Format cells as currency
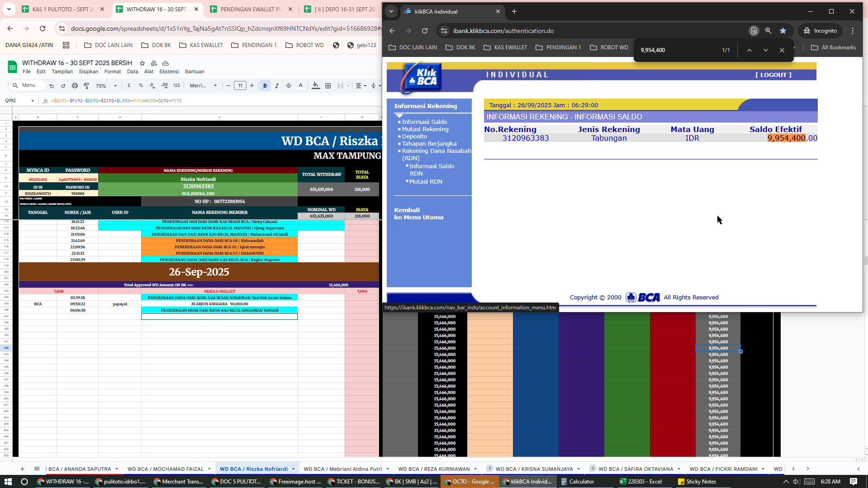Screen dimensions: 868x488 pos(129,85)
